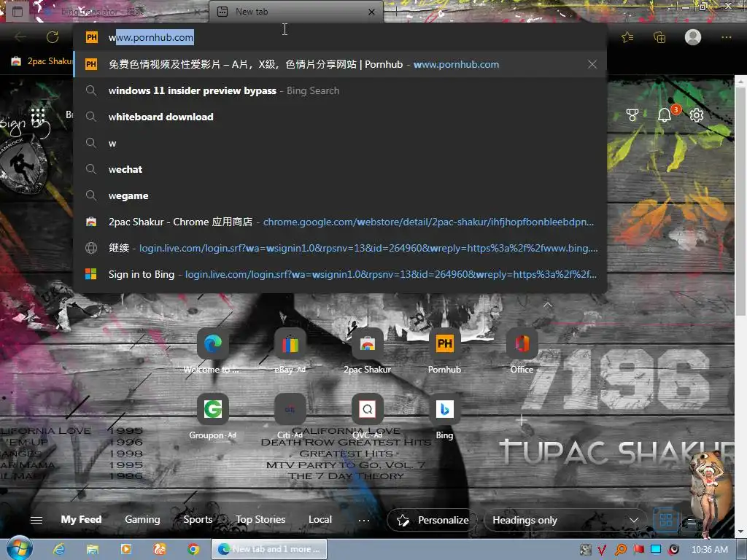Open the 'Welcome to' Edge quick link tile
Image resolution: width=747 pixels, height=560 pixels.
click(x=212, y=351)
